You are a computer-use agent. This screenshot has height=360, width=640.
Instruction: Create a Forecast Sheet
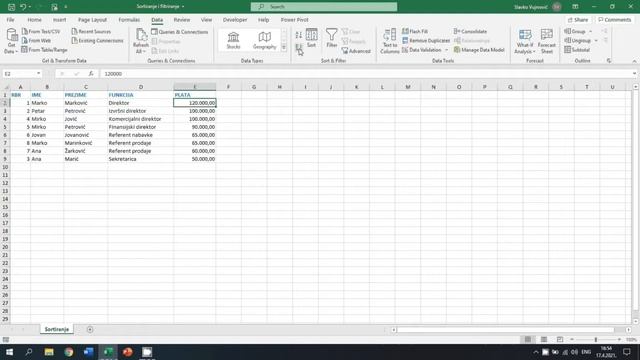tap(547, 41)
